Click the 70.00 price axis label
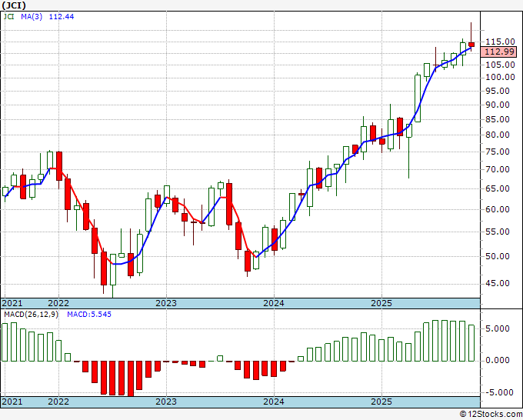 pos(498,169)
